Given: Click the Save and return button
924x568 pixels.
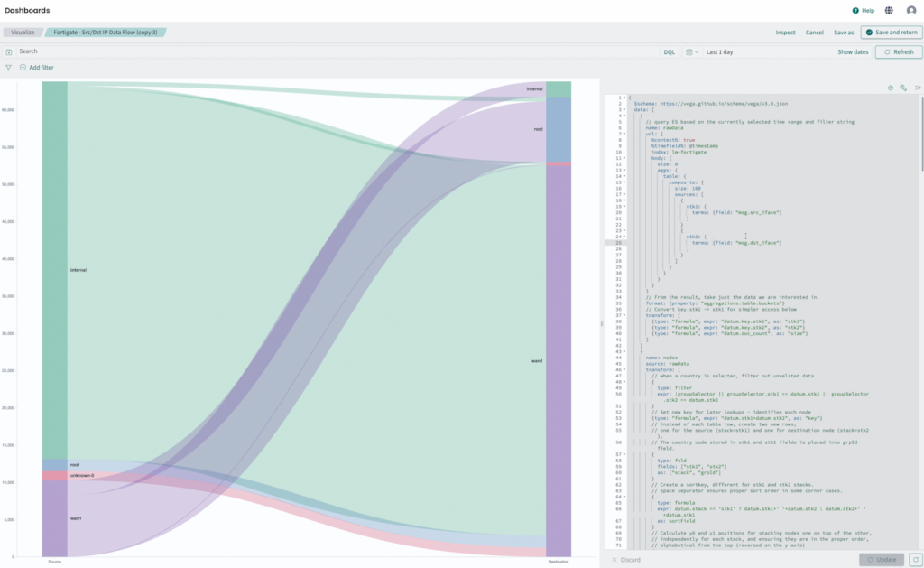Looking at the screenshot, I should 891,33.
